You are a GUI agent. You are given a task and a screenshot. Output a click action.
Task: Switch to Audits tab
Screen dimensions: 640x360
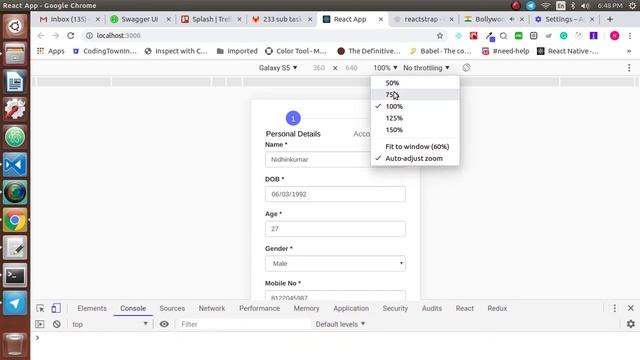(x=432, y=308)
